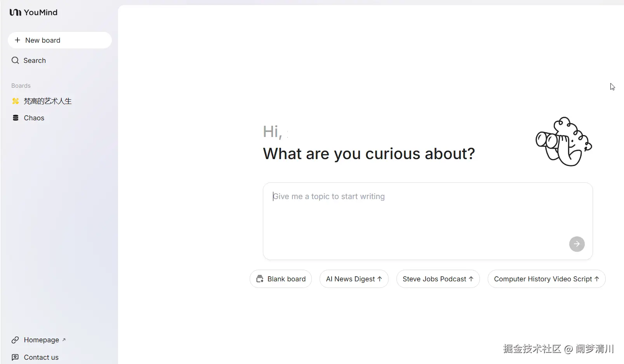Viewport: 624px width, 364px height.
Task: Click the binoculars mascot illustration
Action: coord(564,141)
